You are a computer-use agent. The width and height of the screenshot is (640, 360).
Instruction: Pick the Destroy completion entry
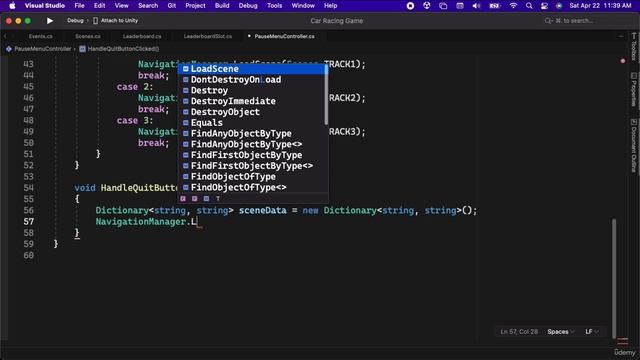click(x=252, y=90)
